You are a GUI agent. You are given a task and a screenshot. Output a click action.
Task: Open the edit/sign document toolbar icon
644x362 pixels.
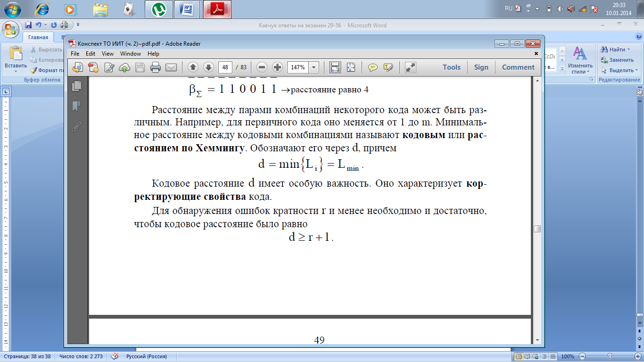[109, 67]
